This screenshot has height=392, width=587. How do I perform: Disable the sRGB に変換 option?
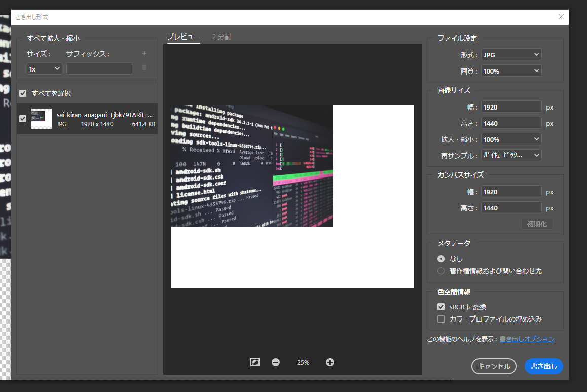[441, 307]
